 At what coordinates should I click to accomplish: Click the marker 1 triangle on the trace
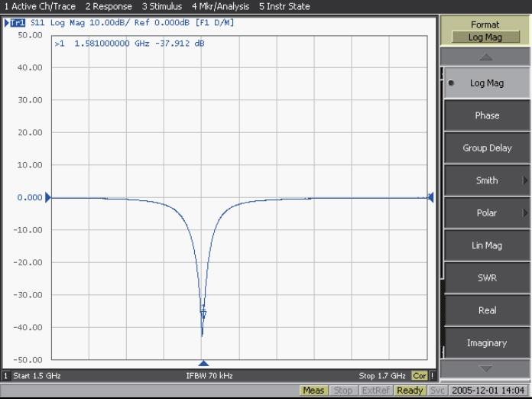click(203, 314)
